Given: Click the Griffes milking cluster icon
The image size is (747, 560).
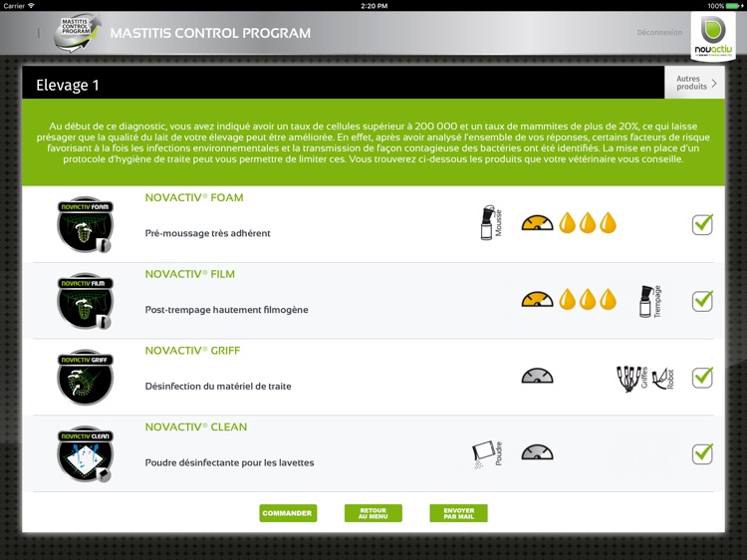Looking at the screenshot, I should point(632,379).
